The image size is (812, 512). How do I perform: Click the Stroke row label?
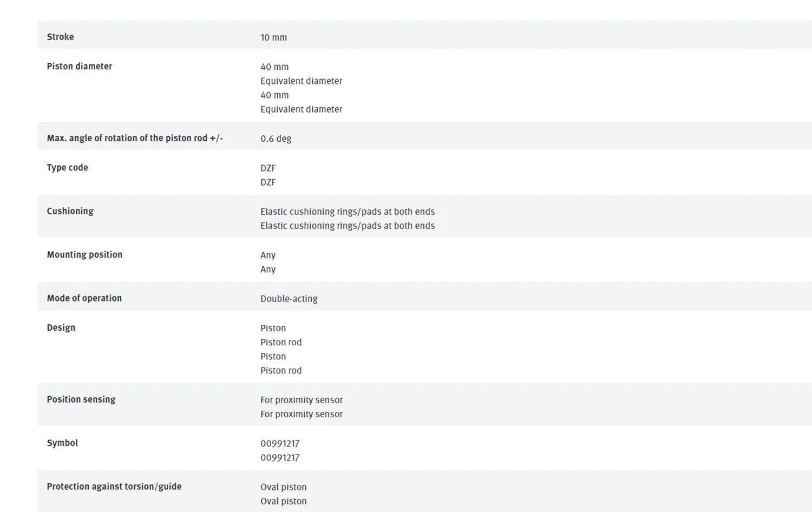pyautogui.click(x=60, y=37)
